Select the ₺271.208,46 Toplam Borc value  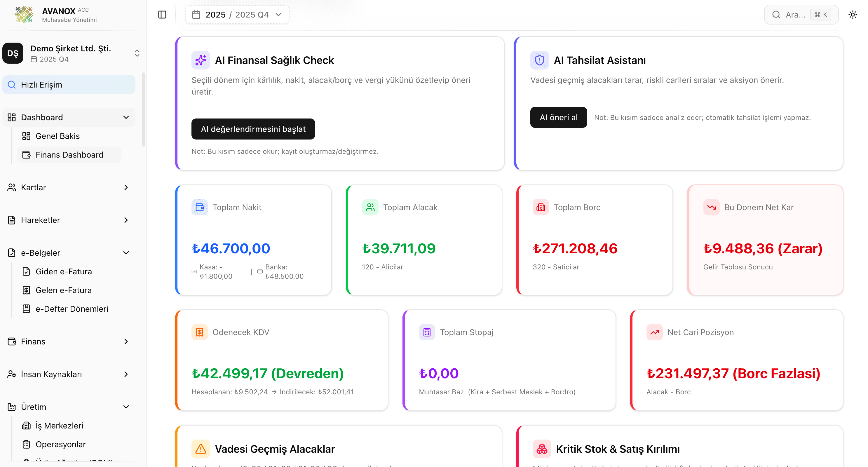(575, 249)
